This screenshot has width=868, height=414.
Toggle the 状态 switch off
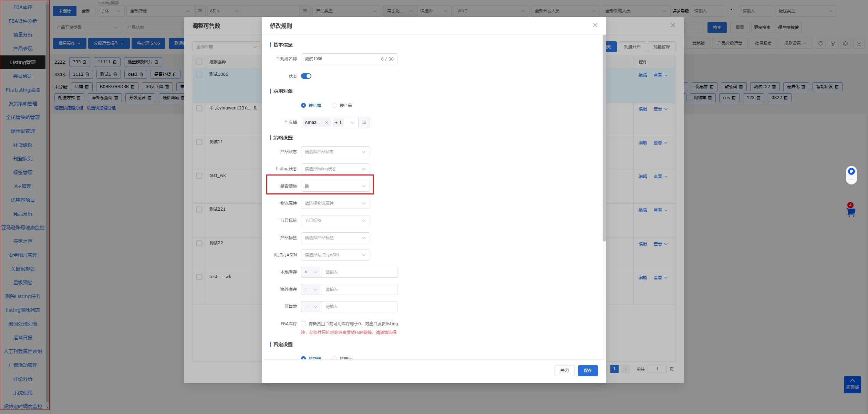coord(306,76)
